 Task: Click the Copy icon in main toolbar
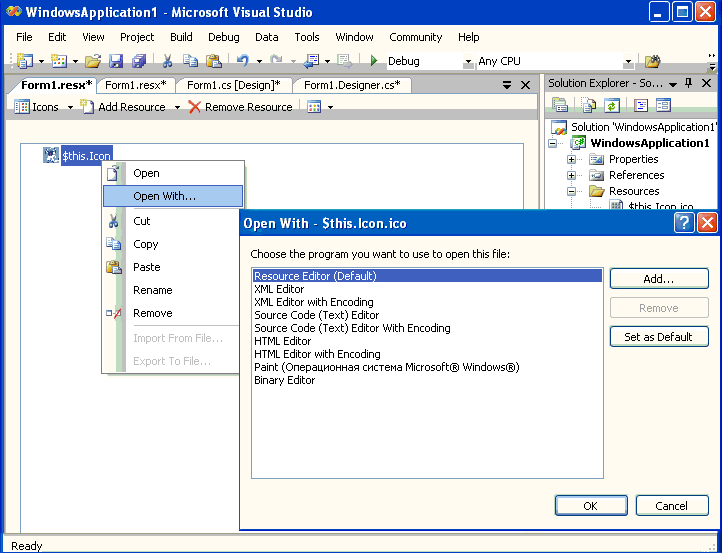(x=190, y=61)
